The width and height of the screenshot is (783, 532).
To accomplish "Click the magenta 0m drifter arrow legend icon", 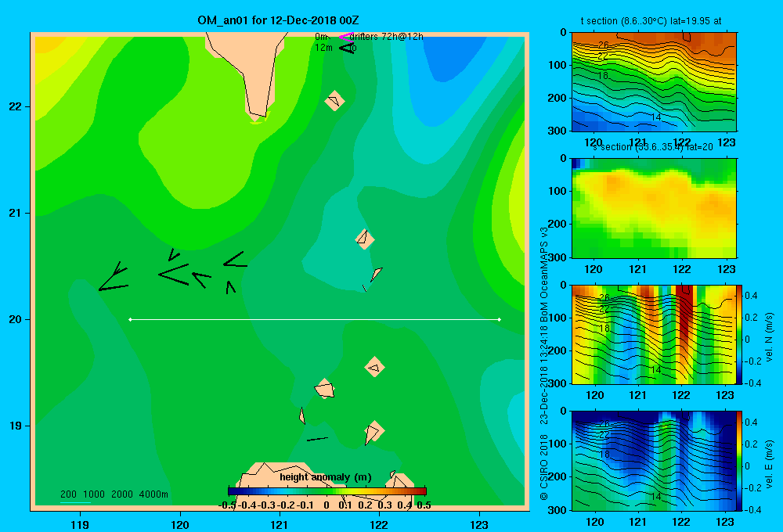I will (x=346, y=37).
